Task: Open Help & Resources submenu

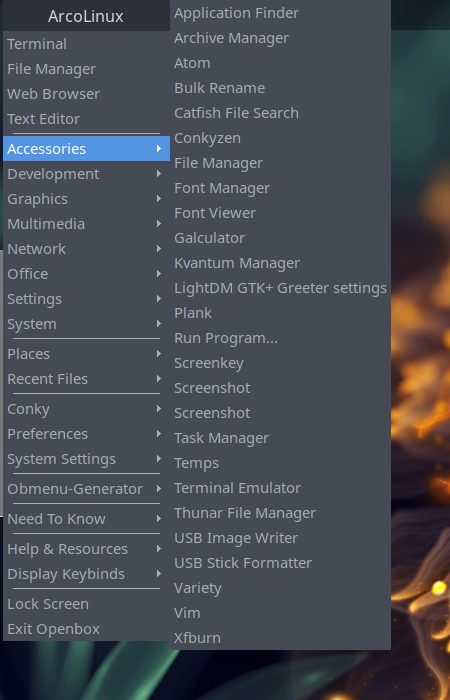Action: [86, 549]
